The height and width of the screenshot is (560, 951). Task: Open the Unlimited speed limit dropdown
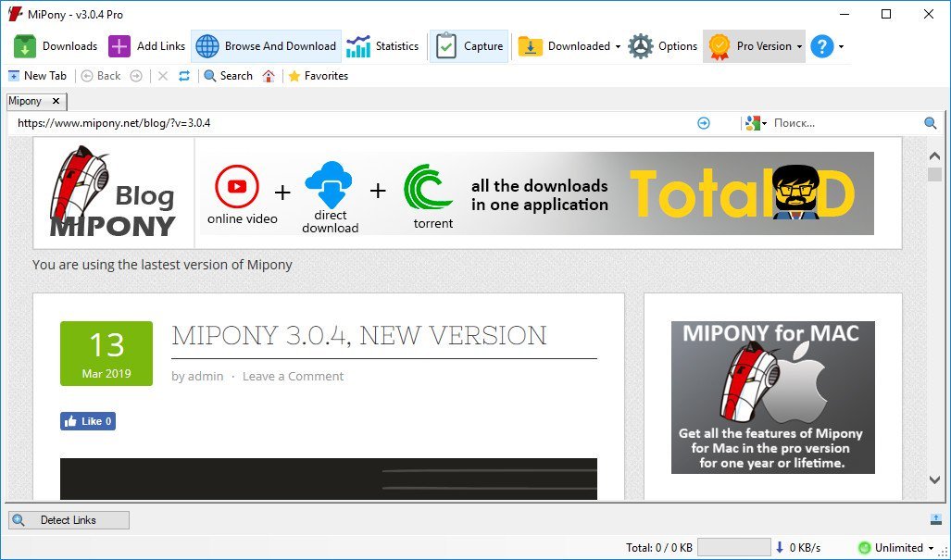896,548
